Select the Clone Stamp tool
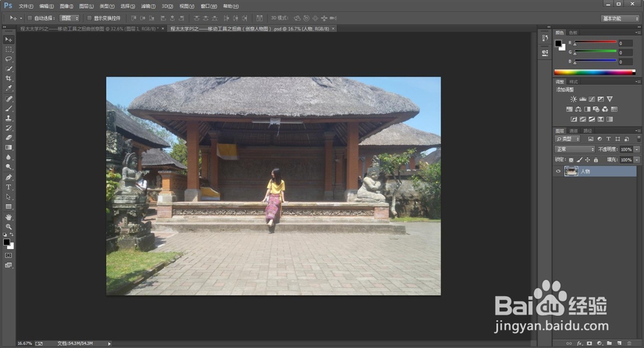The width and height of the screenshot is (644, 348). [8, 118]
